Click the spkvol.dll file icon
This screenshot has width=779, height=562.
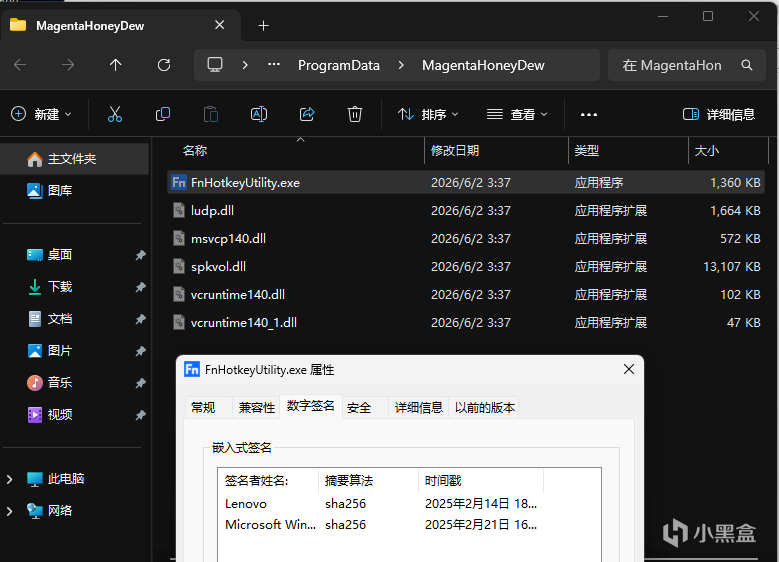click(x=179, y=266)
